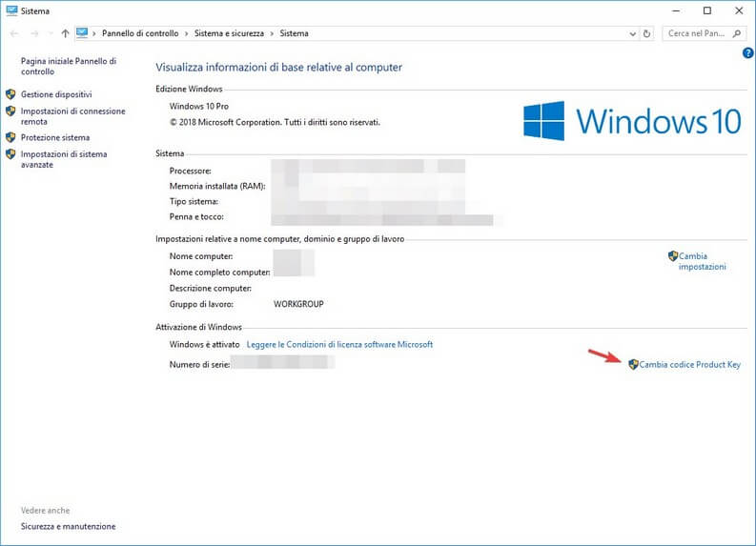756x546 pixels.
Task: Click the shield icon next to Cambia codice Product Key
Action: click(634, 364)
